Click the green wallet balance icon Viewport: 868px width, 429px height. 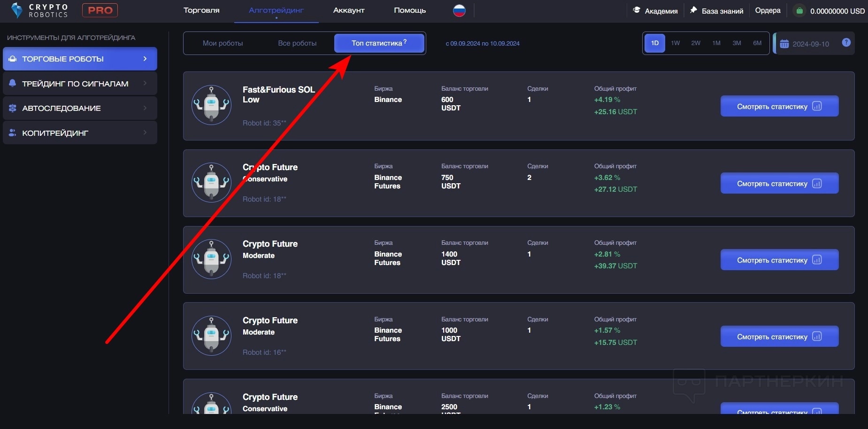(799, 11)
